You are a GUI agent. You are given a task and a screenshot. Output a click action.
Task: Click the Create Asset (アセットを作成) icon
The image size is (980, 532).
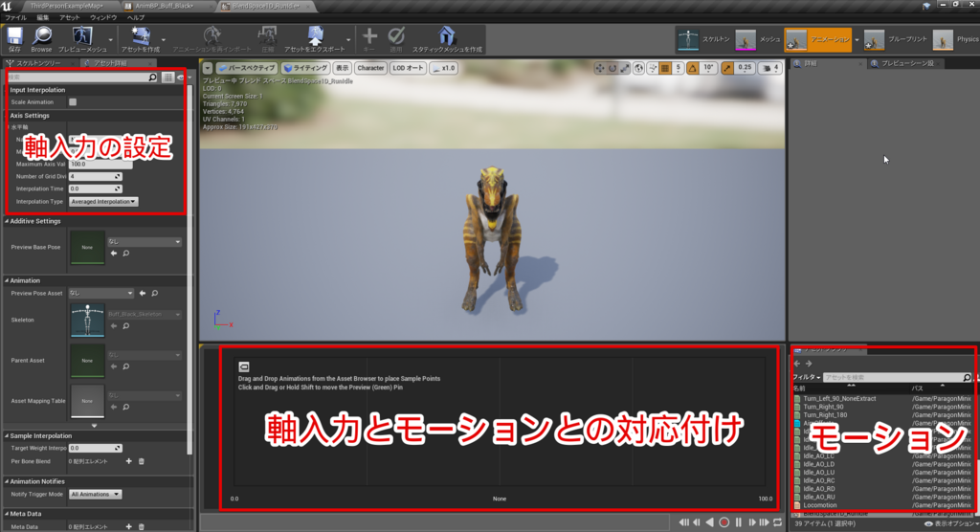click(141, 36)
